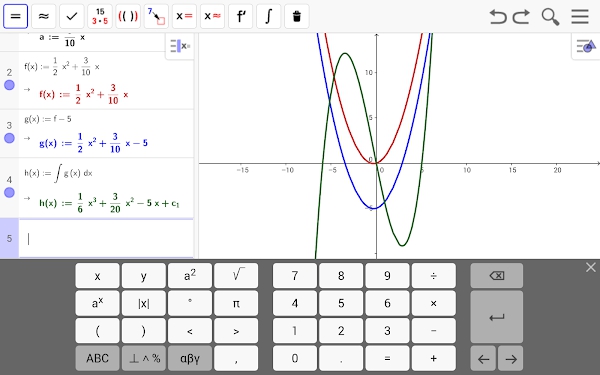Image resolution: width=600 pixels, height=375 pixels.
Task: Select the Keep Input checkmark tool
Action: (72, 16)
